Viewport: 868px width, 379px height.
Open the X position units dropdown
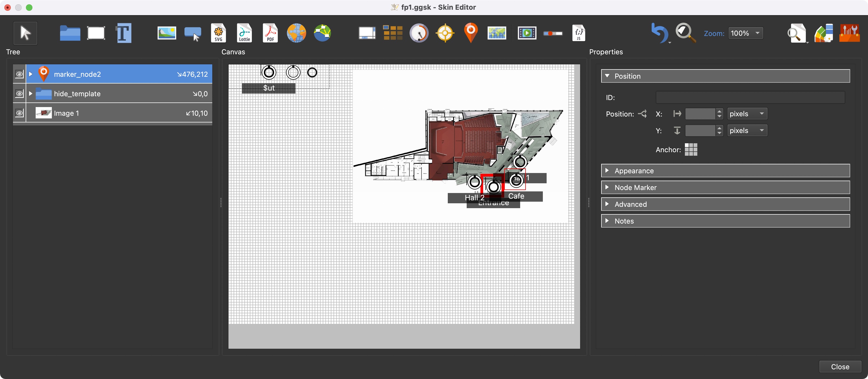pyautogui.click(x=747, y=114)
